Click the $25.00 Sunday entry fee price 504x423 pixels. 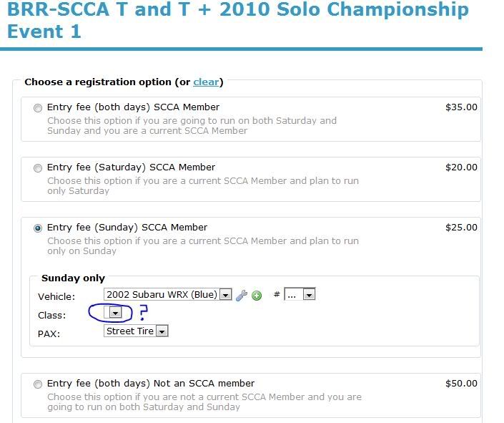click(x=461, y=228)
